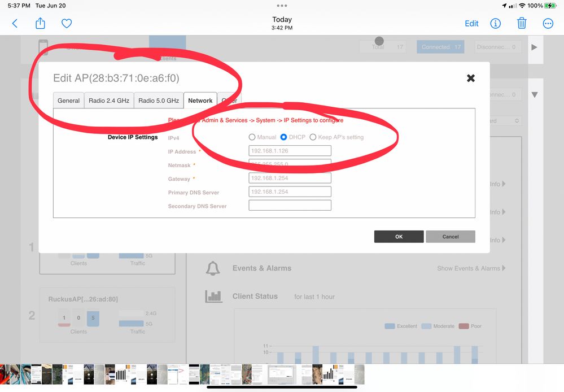Open the share sheet icon
This screenshot has width=564, height=392.
coord(40,23)
